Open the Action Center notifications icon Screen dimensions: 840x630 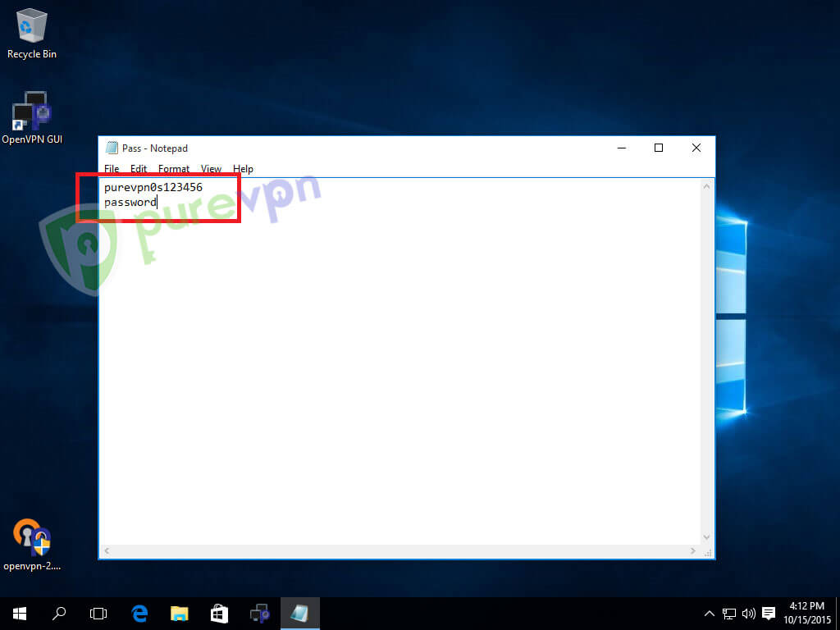click(x=769, y=614)
